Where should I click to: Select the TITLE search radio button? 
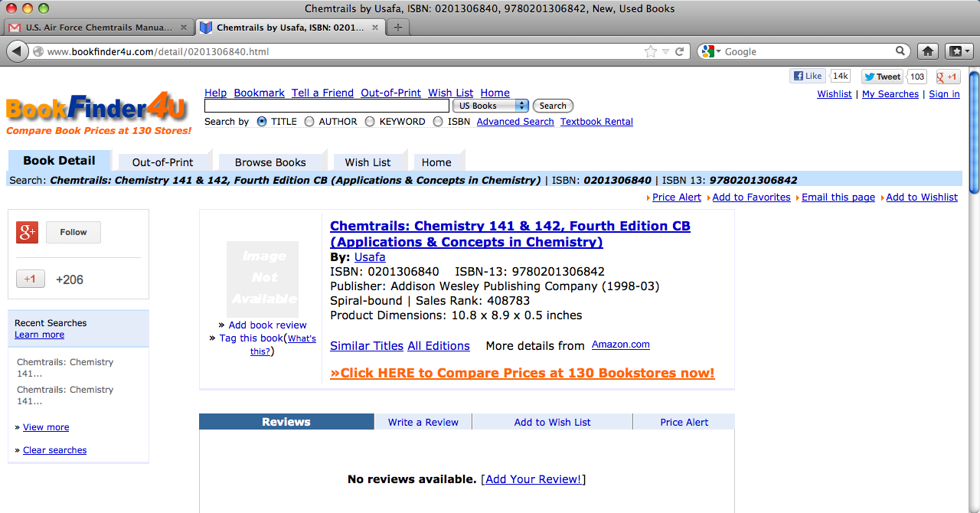click(262, 121)
